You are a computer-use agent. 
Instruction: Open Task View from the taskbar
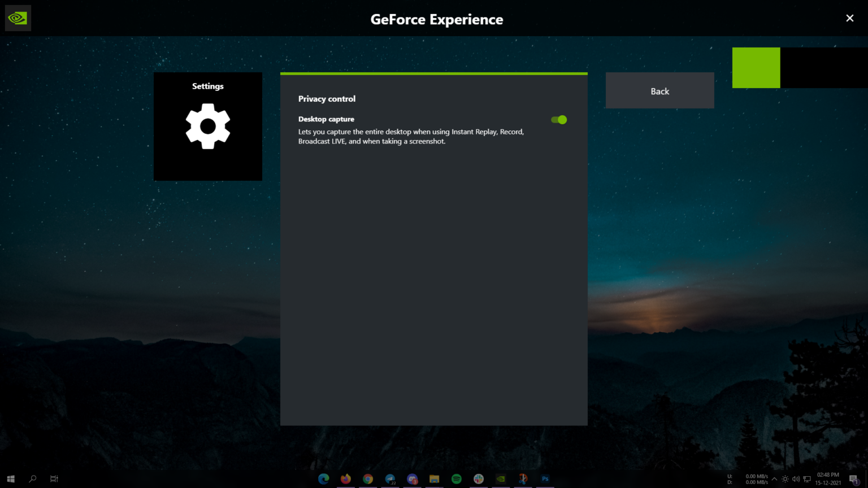[54, 478]
